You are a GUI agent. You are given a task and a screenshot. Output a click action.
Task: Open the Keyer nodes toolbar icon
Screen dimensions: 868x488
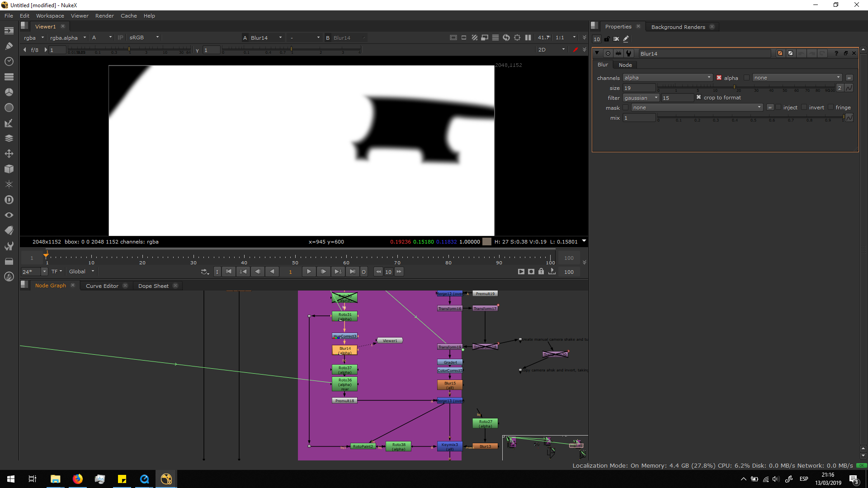[x=9, y=123]
